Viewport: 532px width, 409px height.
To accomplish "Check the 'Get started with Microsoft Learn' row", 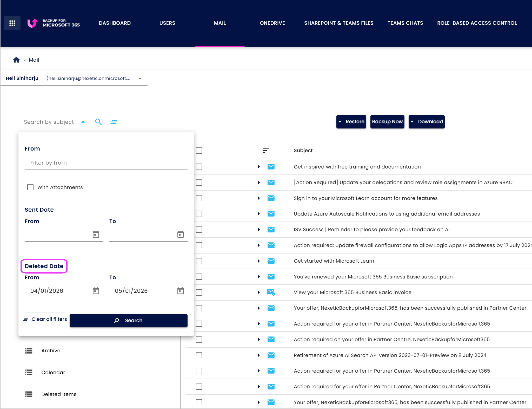I will click(199, 261).
